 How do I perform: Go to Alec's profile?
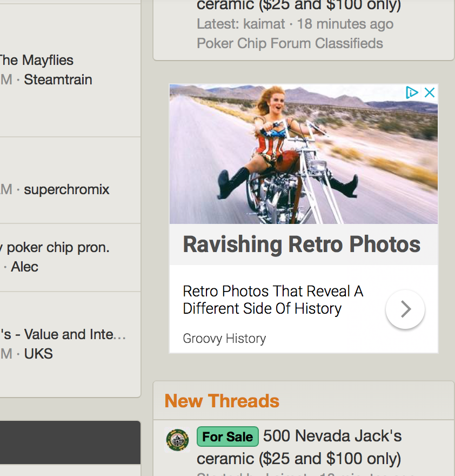24,267
